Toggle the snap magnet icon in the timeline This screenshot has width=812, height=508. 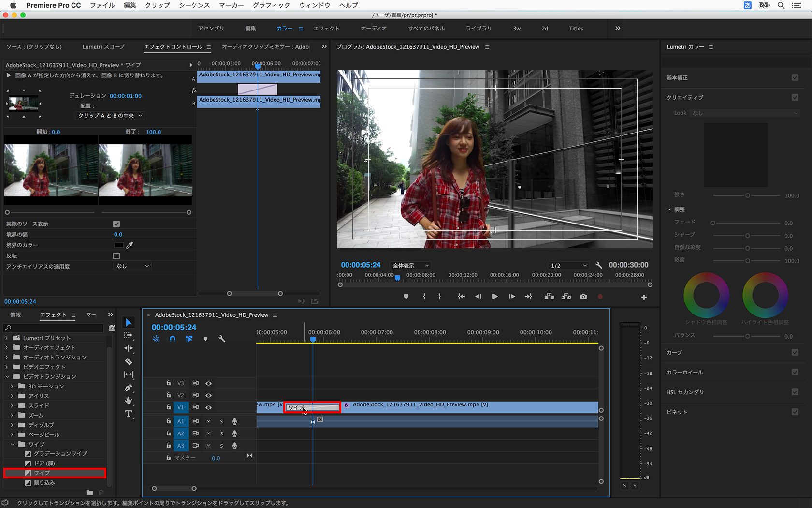(x=173, y=339)
